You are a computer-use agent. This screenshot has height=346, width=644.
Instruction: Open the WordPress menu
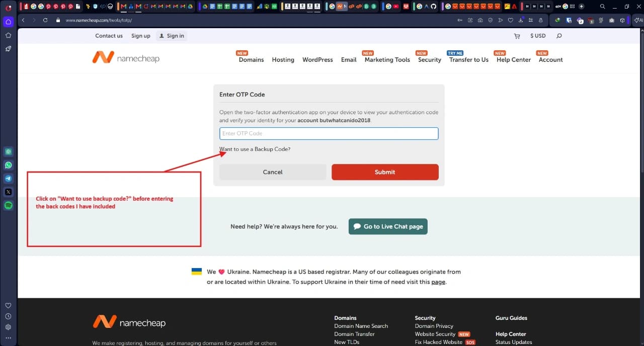pos(317,59)
